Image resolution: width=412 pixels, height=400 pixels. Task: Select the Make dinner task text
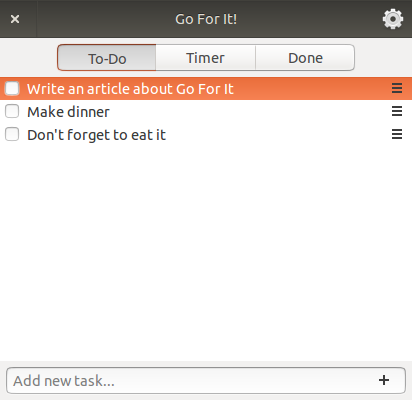pyautogui.click(x=68, y=112)
